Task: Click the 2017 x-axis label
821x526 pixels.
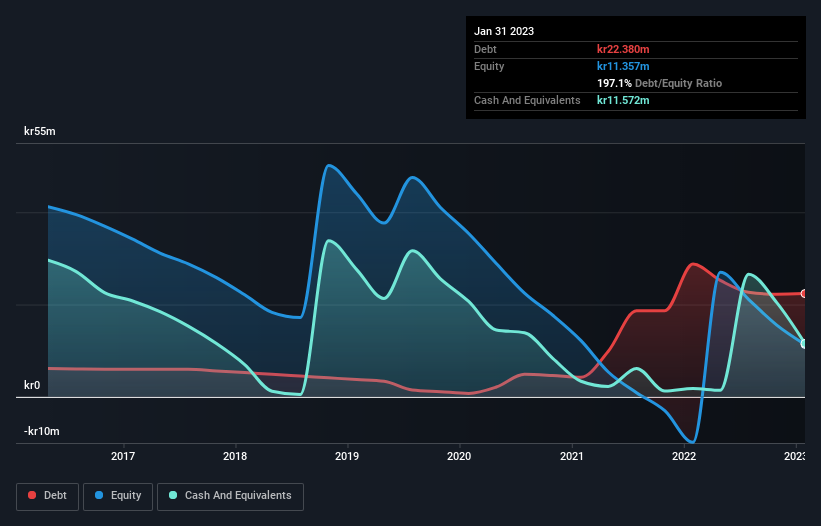Action: coord(123,456)
